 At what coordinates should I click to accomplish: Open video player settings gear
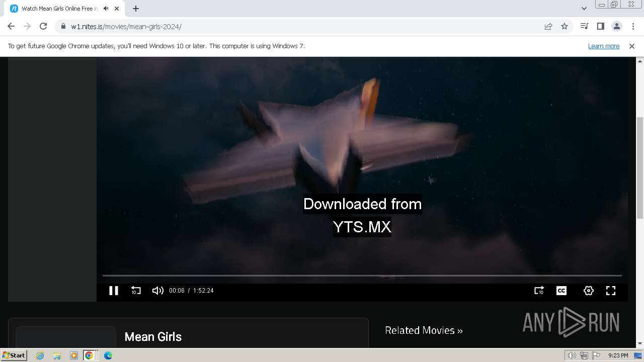[x=589, y=291]
